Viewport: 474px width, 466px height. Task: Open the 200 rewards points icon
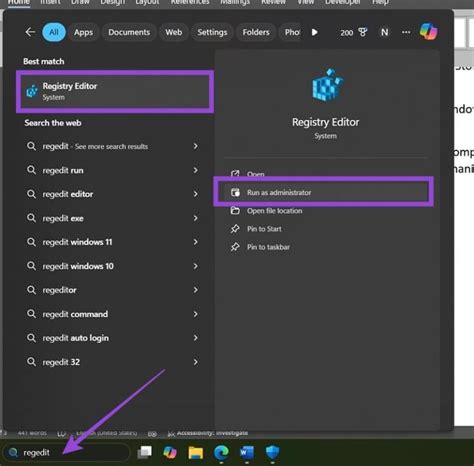click(x=354, y=32)
